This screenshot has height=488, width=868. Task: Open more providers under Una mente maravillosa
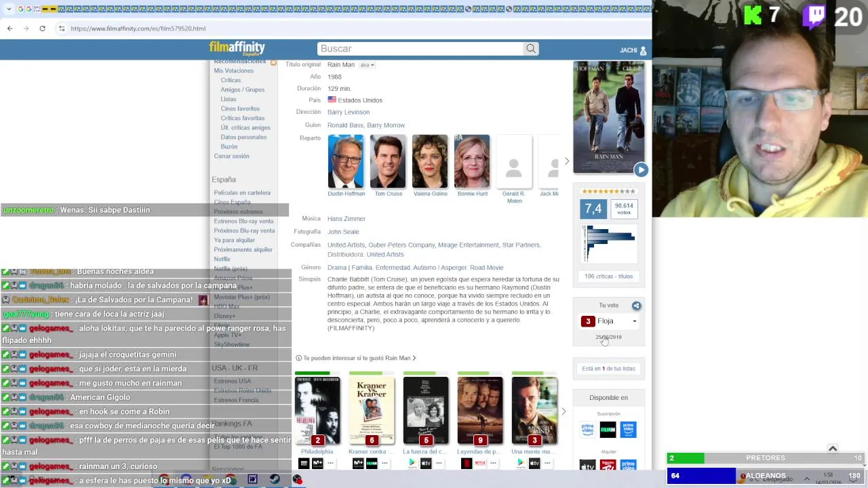pos(547,463)
